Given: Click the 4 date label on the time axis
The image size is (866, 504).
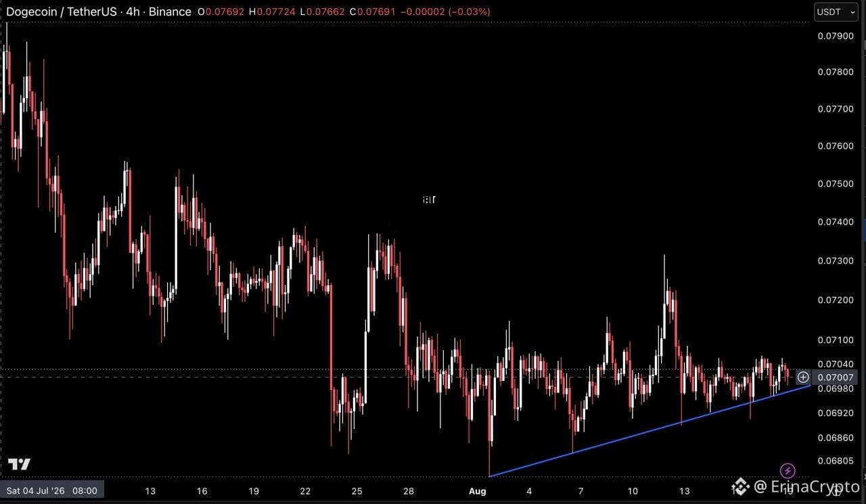Looking at the screenshot, I should [x=529, y=491].
